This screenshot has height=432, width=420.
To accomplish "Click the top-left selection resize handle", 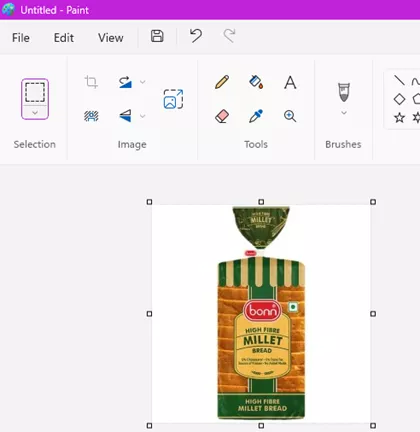I will [149, 202].
